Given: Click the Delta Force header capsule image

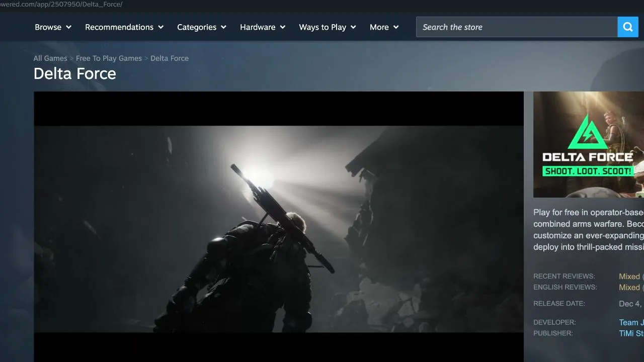Looking at the screenshot, I should pyautogui.click(x=589, y=144).
